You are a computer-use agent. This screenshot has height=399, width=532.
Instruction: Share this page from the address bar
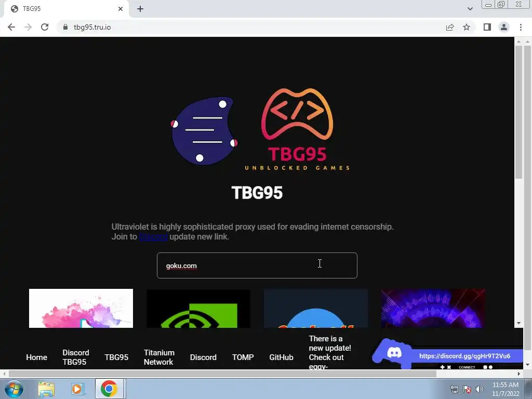pos(450,27)
